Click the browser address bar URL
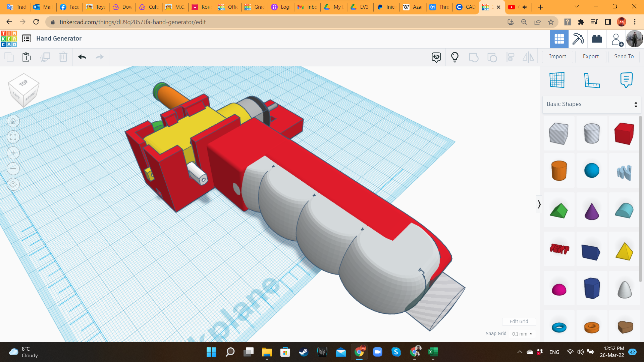 click(132, 22)
